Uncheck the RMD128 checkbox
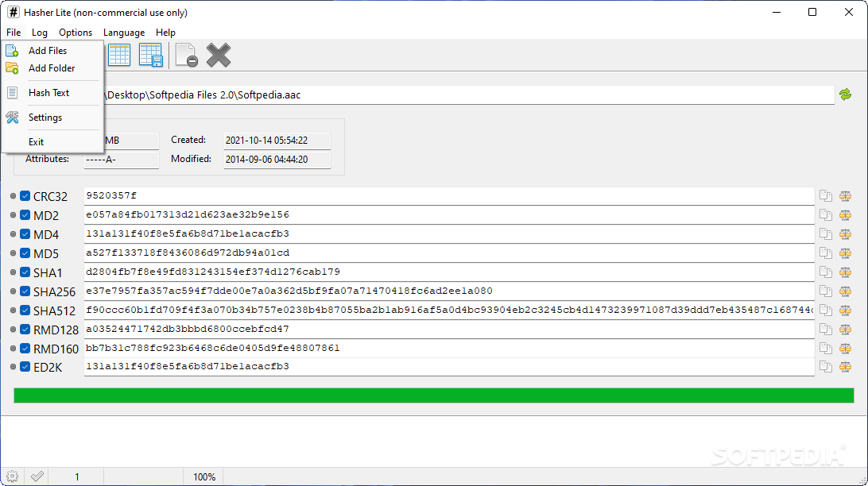This screenshot has width=868, height=486. (x=25, y=330)
